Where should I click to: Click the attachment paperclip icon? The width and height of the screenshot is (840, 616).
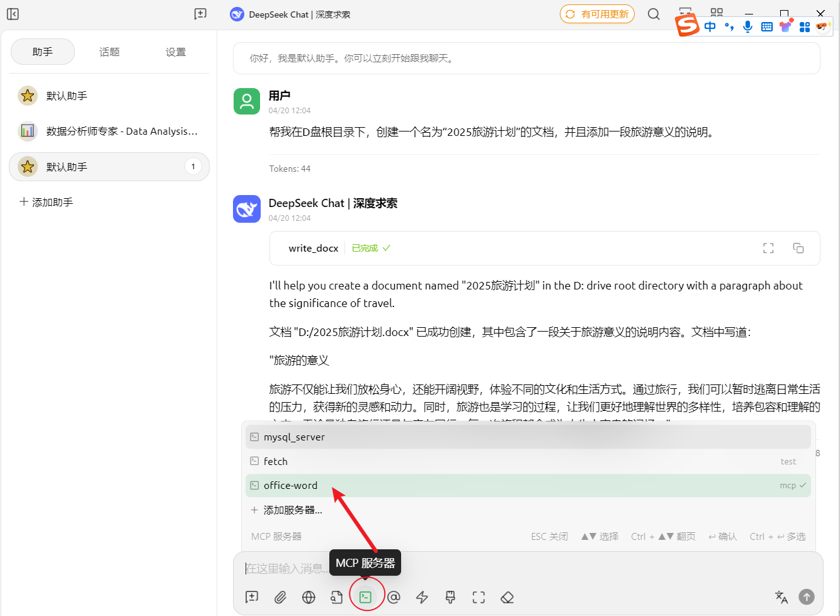click(280, 597)
